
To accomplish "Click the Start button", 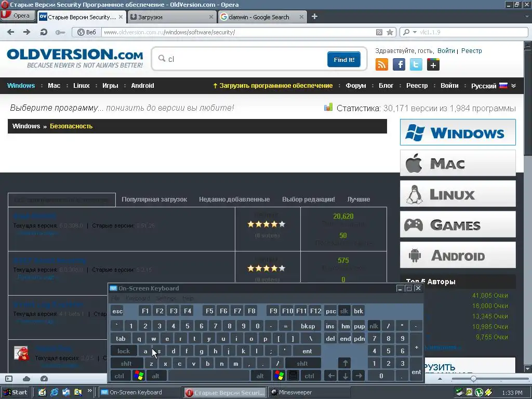I will [x=15, y=392].
